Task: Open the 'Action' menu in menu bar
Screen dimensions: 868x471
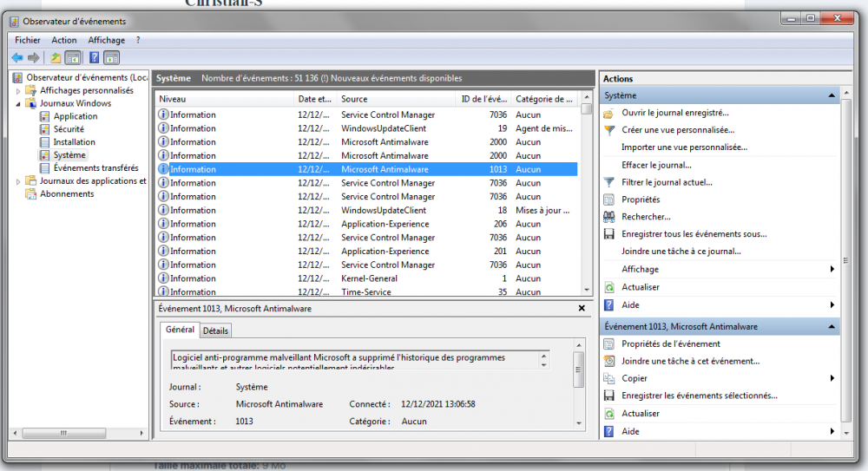Action: [63, 40]
